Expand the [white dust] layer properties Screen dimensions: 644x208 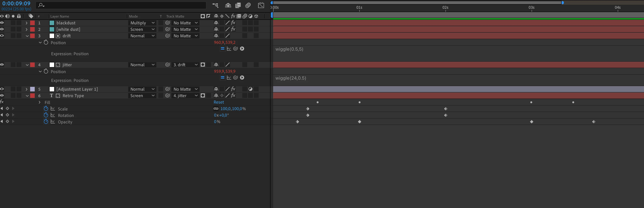pos(27,29)
